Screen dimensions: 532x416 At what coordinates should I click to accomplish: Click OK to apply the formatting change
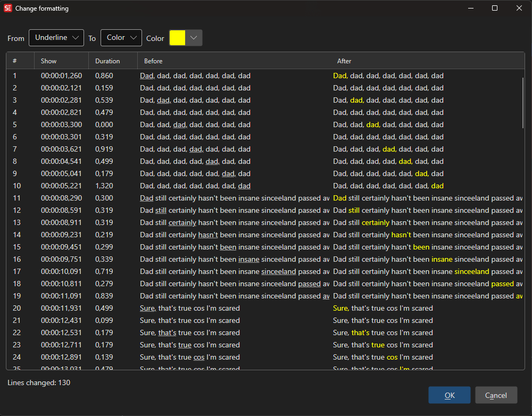click(x=449, y=395)
